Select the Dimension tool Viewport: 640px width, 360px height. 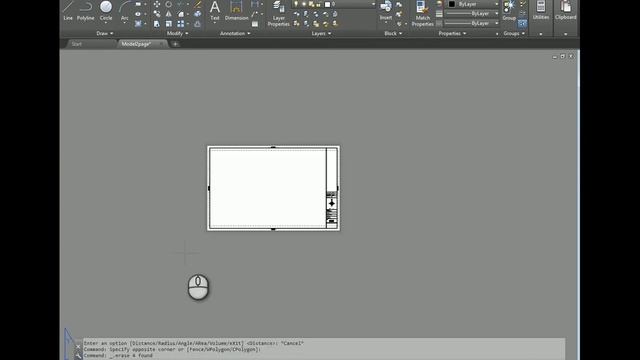click(x=236, y=11)
